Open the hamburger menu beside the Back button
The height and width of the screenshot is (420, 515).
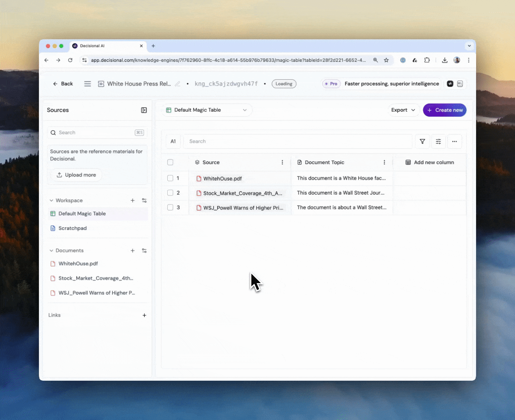(87, 84)
